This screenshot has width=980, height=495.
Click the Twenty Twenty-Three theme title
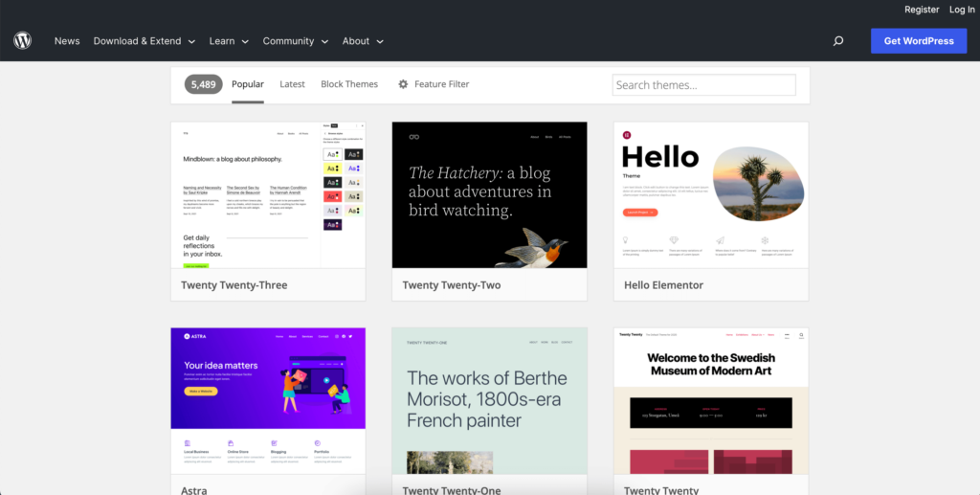pyautogui.click(x=234, y=285)
